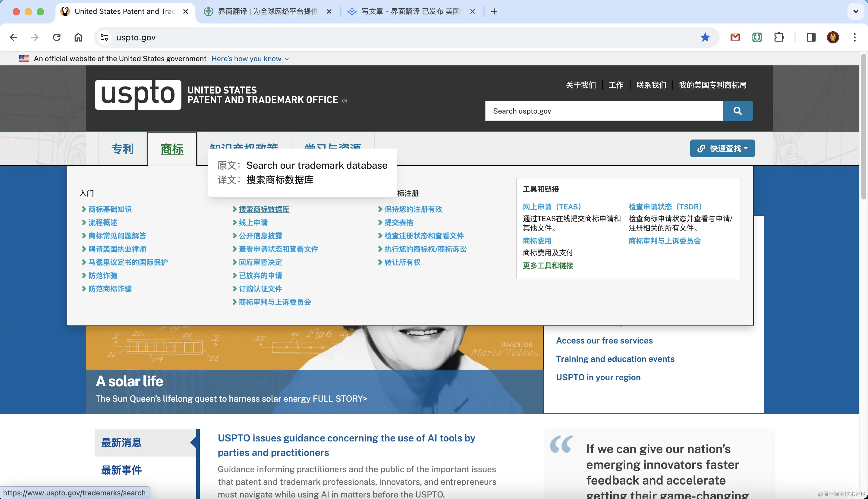Click the site information icon in address bar

point(104,37)
